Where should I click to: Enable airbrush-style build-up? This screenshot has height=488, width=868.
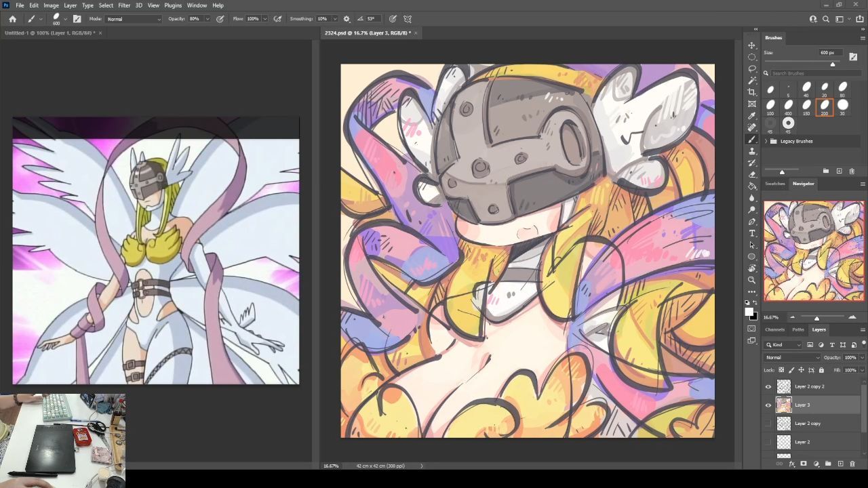point(277,19)
